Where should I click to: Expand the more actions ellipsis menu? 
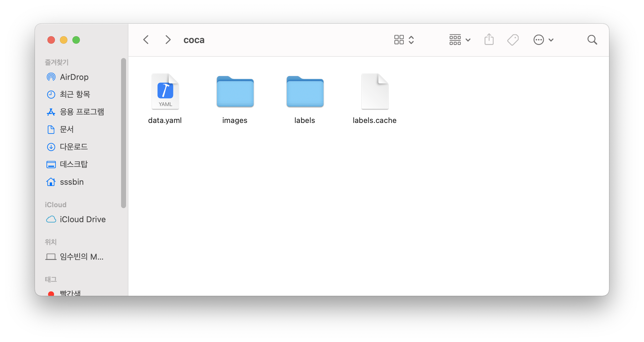tap(543, 40)
